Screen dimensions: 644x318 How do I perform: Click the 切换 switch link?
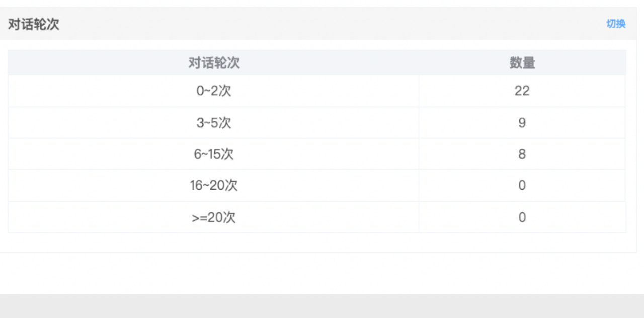(615, 24)
